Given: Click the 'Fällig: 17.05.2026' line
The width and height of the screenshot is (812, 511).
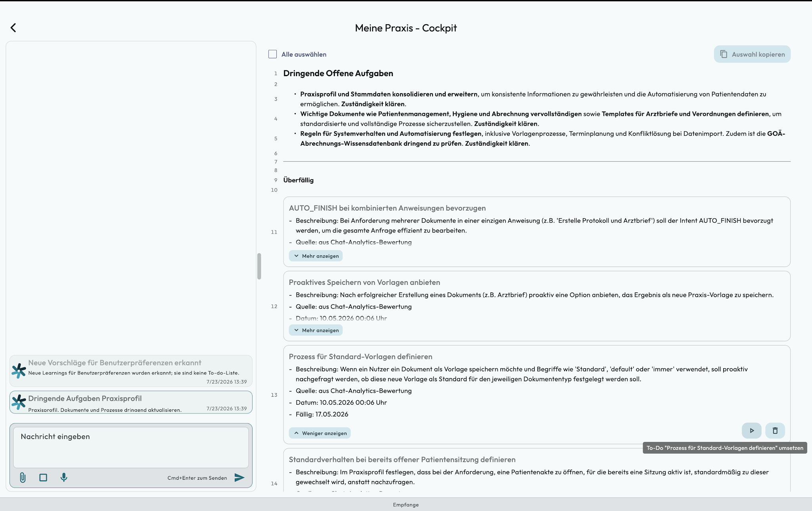Looking at the screenshot, I should [x=322, y=414].
